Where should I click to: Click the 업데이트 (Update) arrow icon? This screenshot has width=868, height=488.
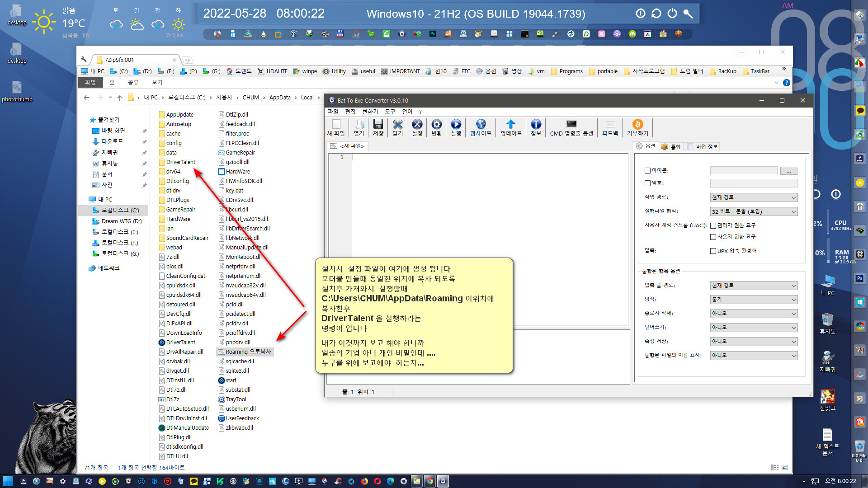click(511, 127)
